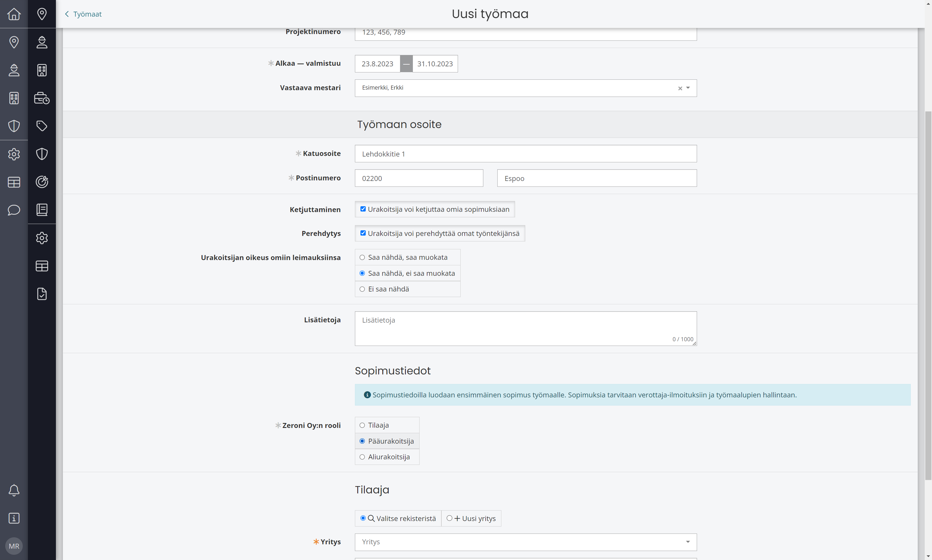Viewport: 932px width, 560px height.
Task: Uncheck Urakoitsija voi ketjuttaa omia sopimuksiaan
Action: click(x=363, y=209)
